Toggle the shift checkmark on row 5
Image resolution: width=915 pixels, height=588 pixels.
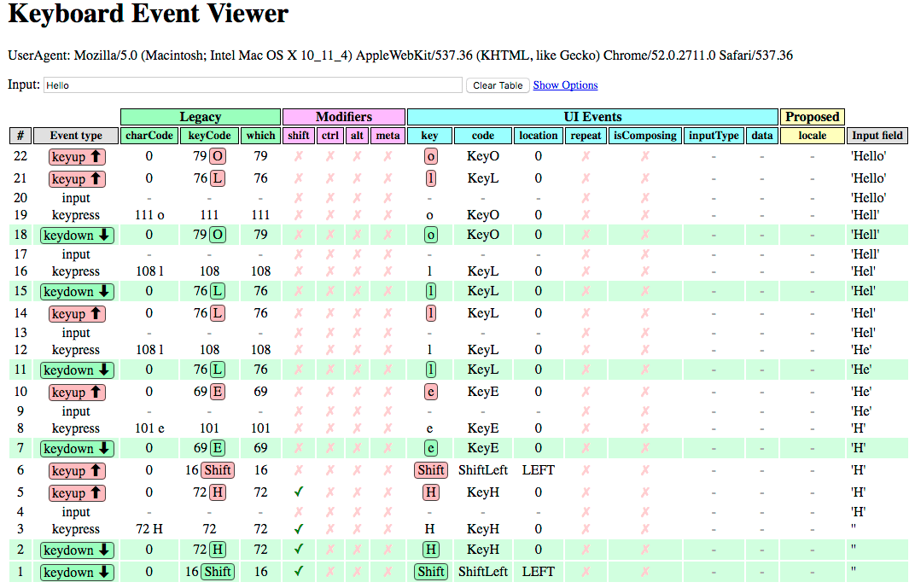(298, 492)
